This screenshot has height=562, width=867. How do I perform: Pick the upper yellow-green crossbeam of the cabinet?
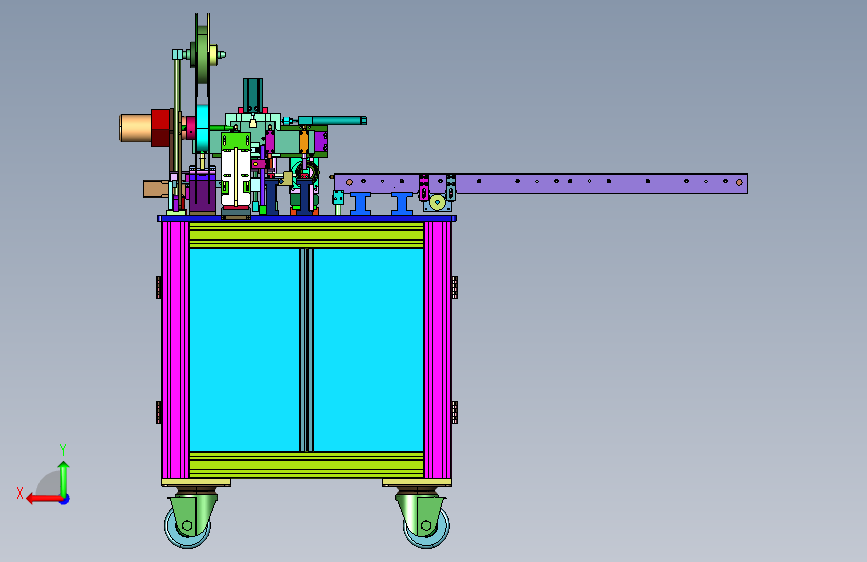coord(306,236)
